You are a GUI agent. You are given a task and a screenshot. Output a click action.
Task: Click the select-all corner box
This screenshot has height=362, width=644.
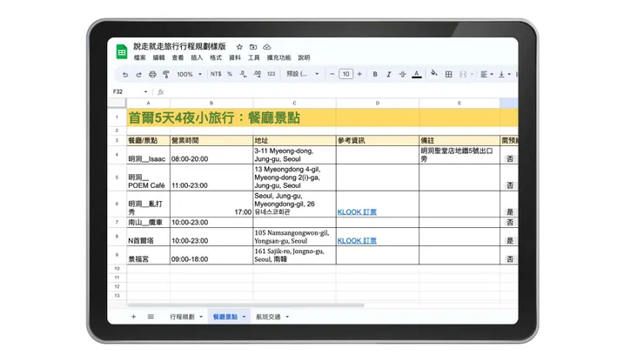(x=117, y=104)
